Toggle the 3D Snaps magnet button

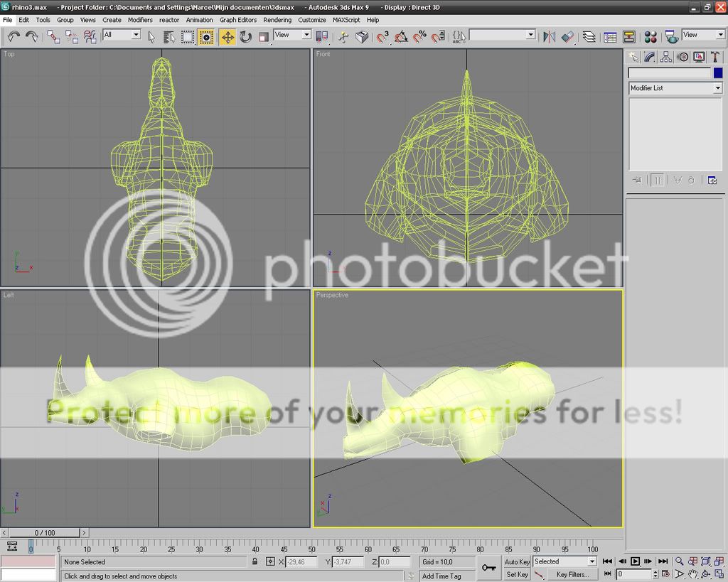coord(383,36)
